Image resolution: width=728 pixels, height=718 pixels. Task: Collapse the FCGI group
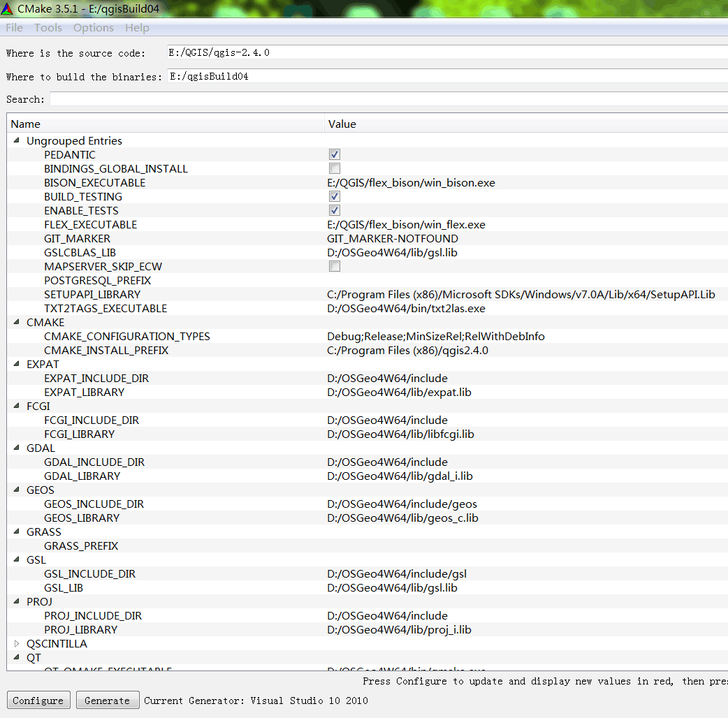[17, 406]
